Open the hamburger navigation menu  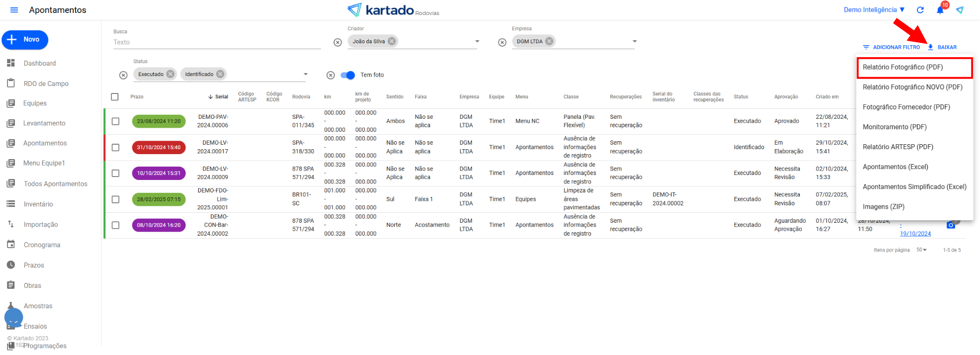14,10
